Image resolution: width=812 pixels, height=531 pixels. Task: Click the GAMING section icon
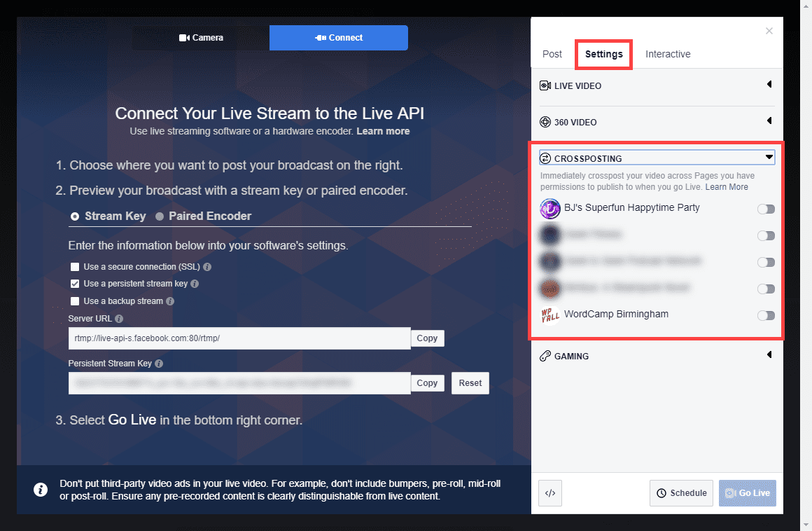point(545,355)
